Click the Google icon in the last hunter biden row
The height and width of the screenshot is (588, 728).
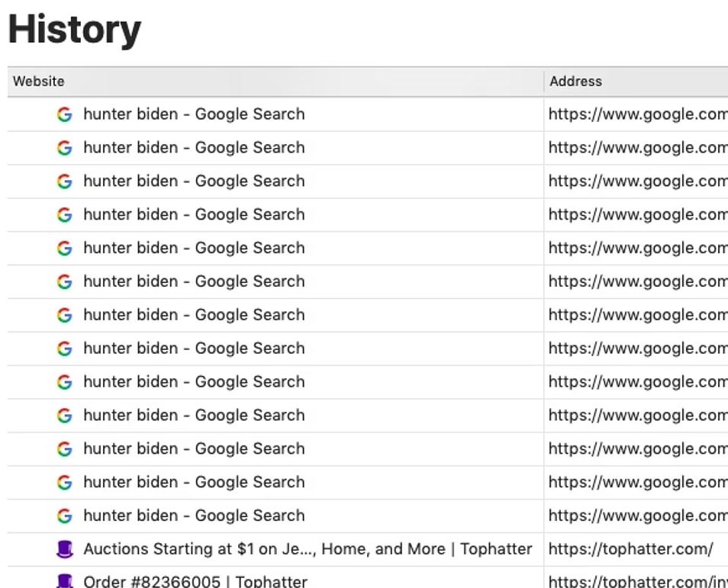click(65, 516)
